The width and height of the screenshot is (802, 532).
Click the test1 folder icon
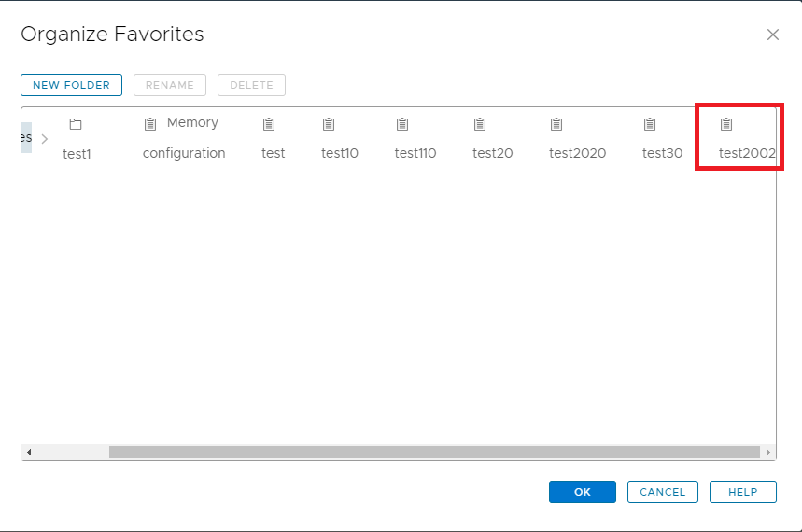point(76,124)
